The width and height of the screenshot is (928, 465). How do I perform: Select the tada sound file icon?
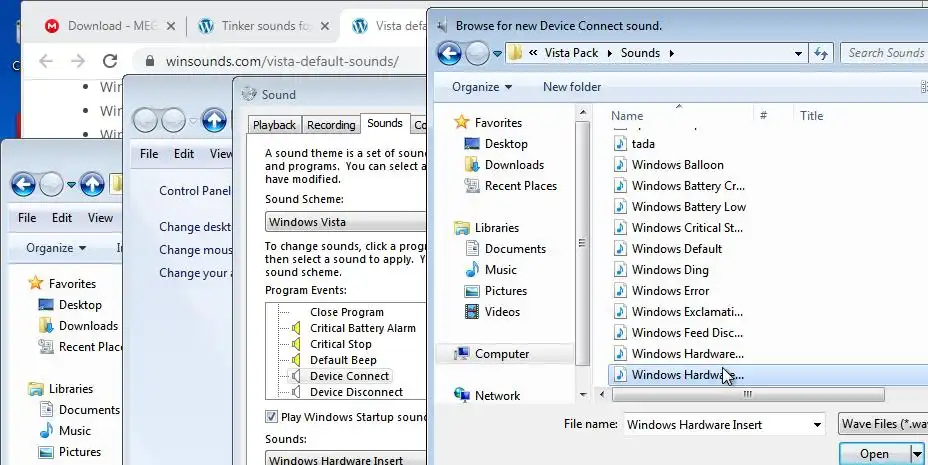(x=620, y=144)
